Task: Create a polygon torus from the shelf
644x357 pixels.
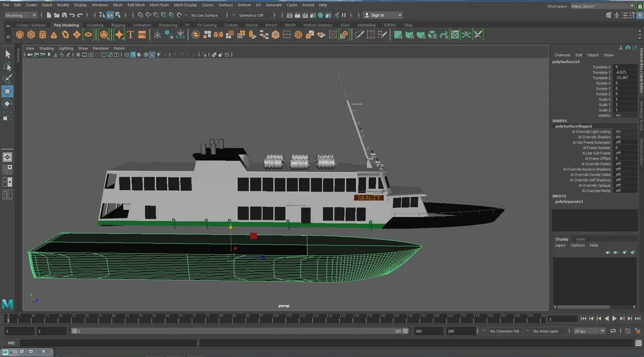Action: 65,35
